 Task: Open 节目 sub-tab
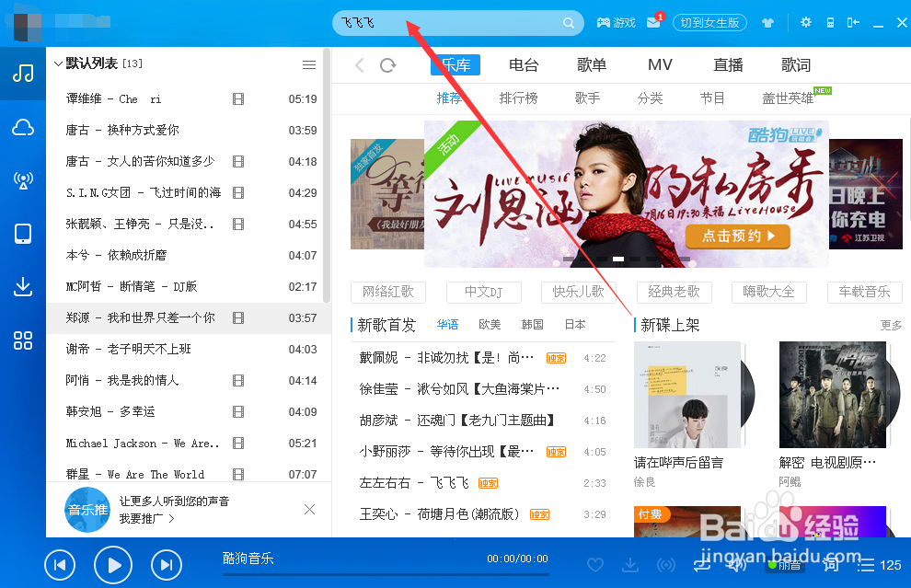pos(712,98)
